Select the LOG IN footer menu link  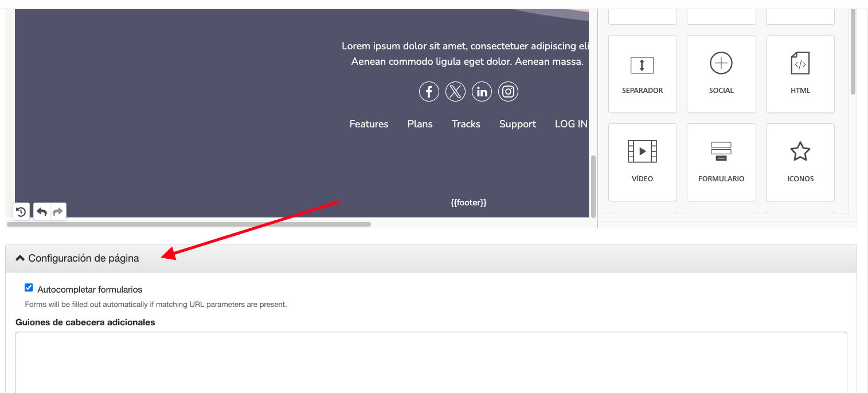[x=571, y=124]
